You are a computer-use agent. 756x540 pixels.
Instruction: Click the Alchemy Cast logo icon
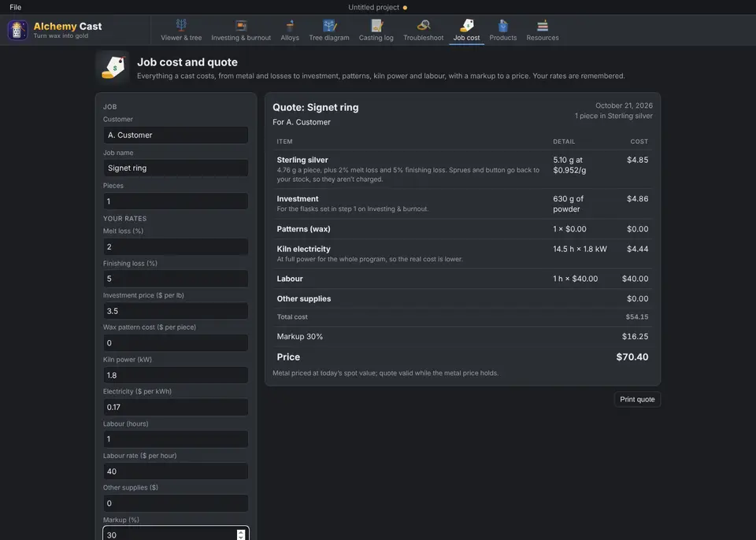coord(17,30)
